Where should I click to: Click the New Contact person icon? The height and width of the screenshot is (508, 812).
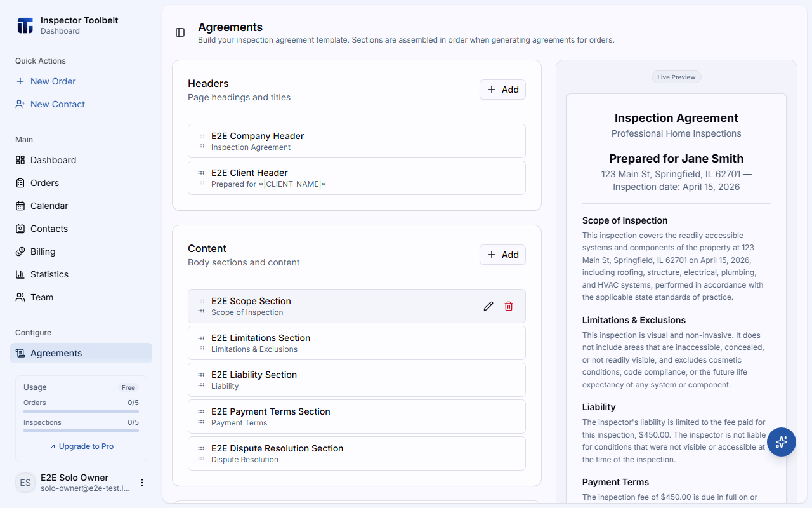coord(20,104)
